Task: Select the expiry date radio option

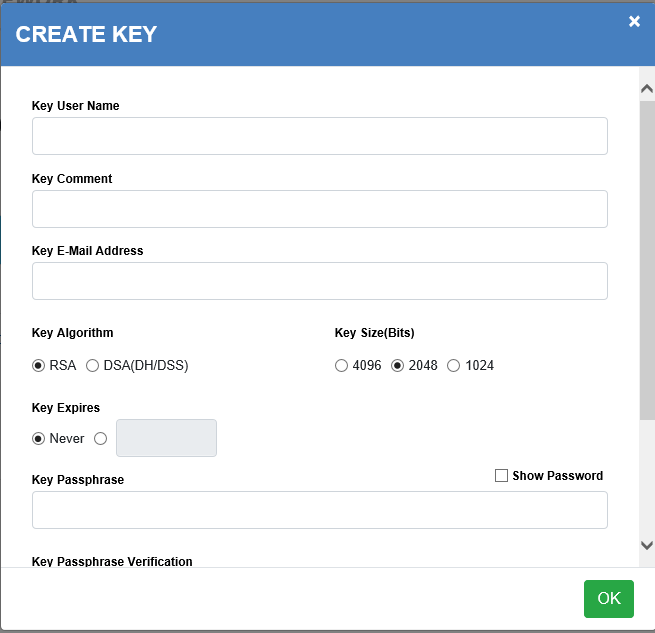Action: 100,438
